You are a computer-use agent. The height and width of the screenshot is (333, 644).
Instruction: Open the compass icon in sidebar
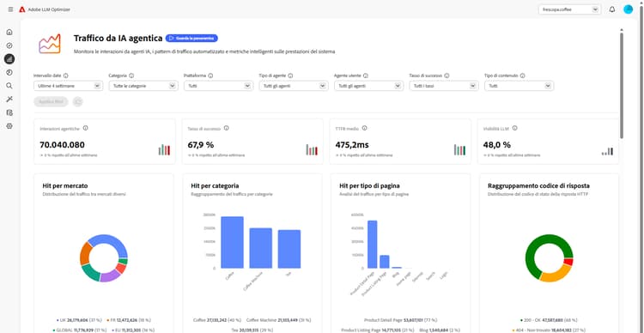pyautogui.click(x=9, y=45)
